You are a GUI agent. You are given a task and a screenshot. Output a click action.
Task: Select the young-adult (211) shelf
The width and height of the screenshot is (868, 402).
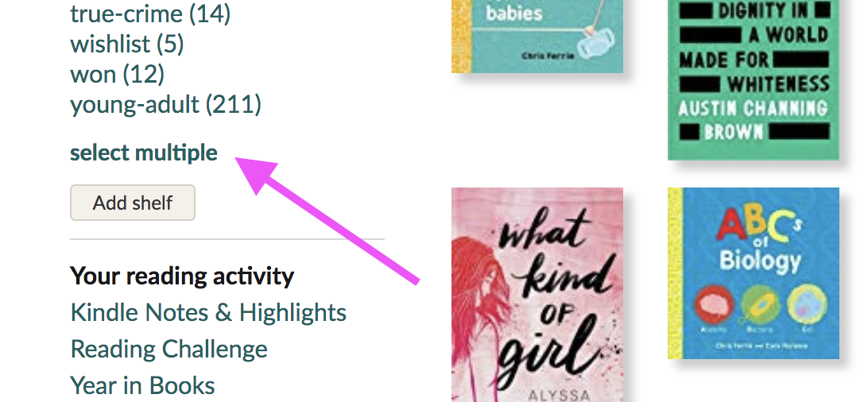165,104
